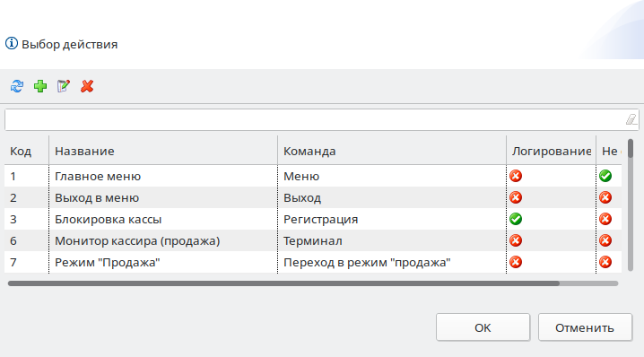Viewport: 644px width, 357px height.
Task: Click last column red cross for Выход в меню
Action: tap(605, 197)
